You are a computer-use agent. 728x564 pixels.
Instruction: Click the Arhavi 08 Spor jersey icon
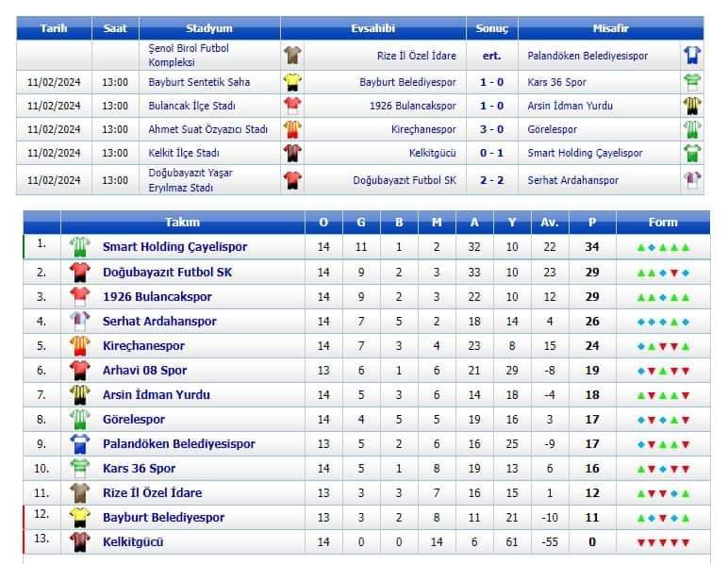(x=79, y=370)
